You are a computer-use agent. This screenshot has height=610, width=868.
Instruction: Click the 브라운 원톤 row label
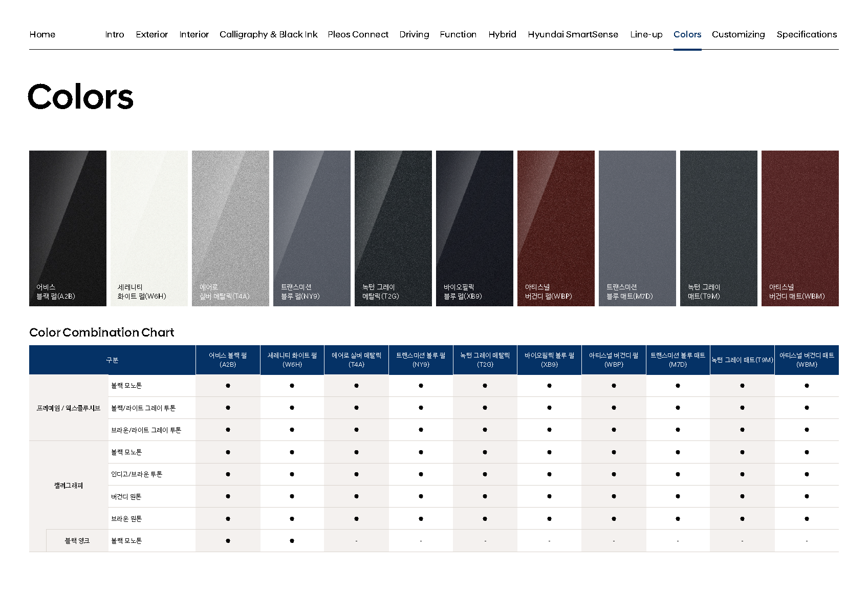pos(126,519)
